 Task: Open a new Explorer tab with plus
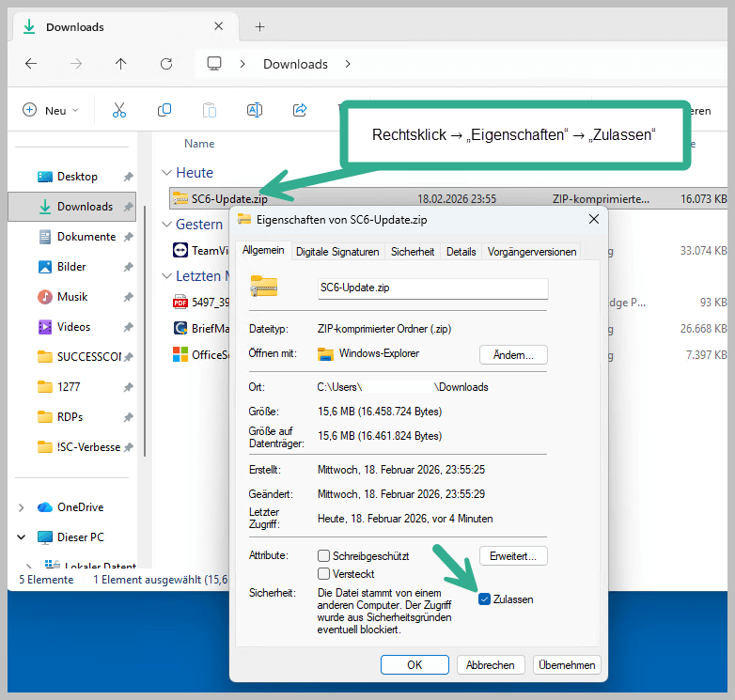[x=260, y=27]
